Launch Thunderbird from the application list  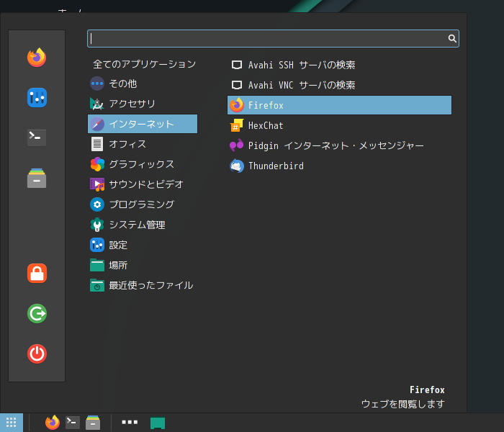click(x=339, y=166)
